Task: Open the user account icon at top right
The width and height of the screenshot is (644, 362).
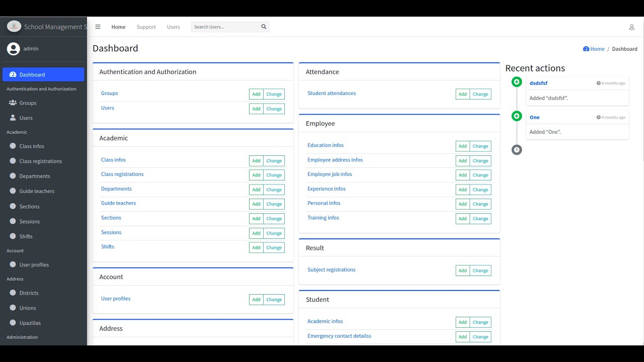Action: click(631, 27)
